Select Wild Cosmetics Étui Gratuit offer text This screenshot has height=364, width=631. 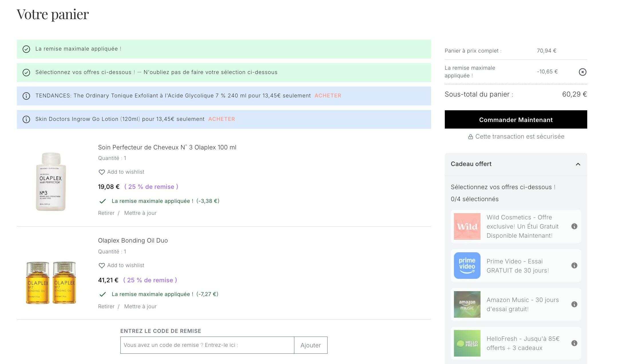[x=523, y=226]
